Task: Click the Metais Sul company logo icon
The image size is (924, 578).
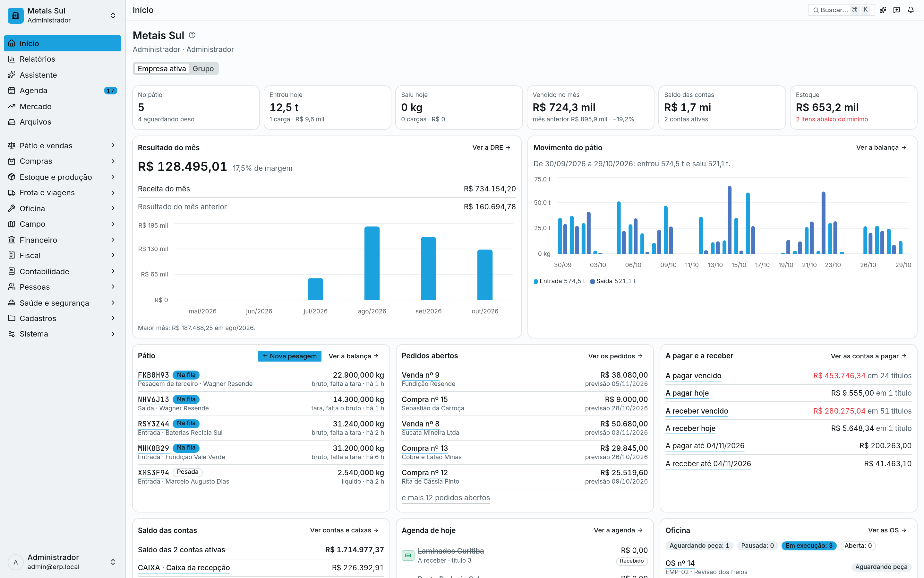Action: (16, 15)
